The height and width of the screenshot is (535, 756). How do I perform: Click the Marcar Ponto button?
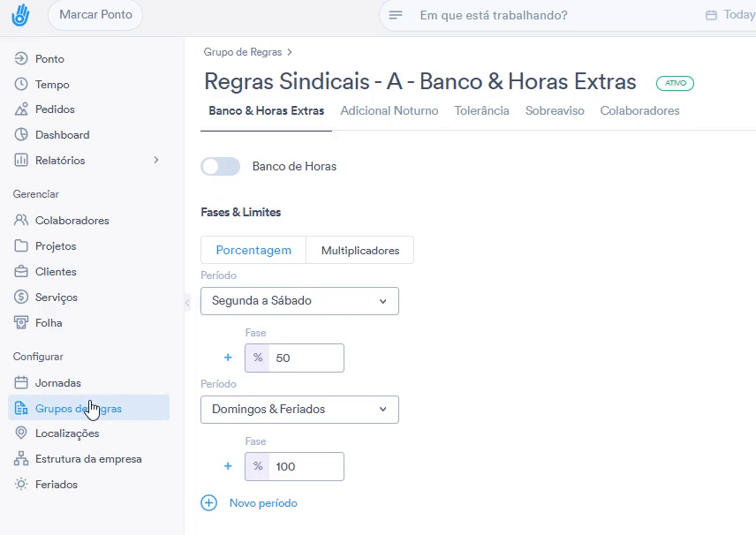95,15
